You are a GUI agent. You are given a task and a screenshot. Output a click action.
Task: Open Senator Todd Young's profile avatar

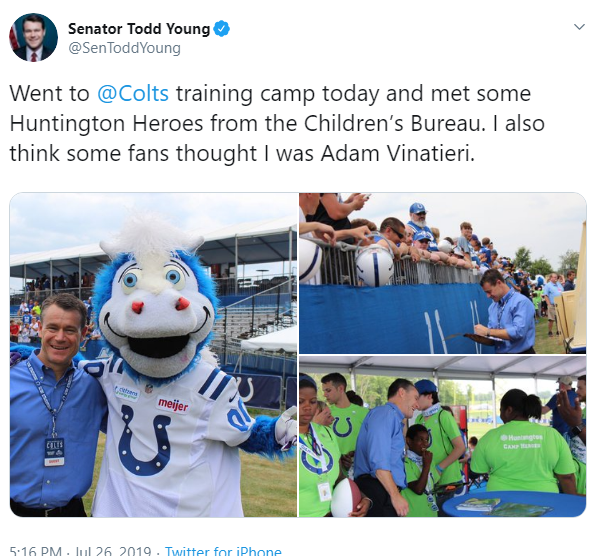(33, 38)
